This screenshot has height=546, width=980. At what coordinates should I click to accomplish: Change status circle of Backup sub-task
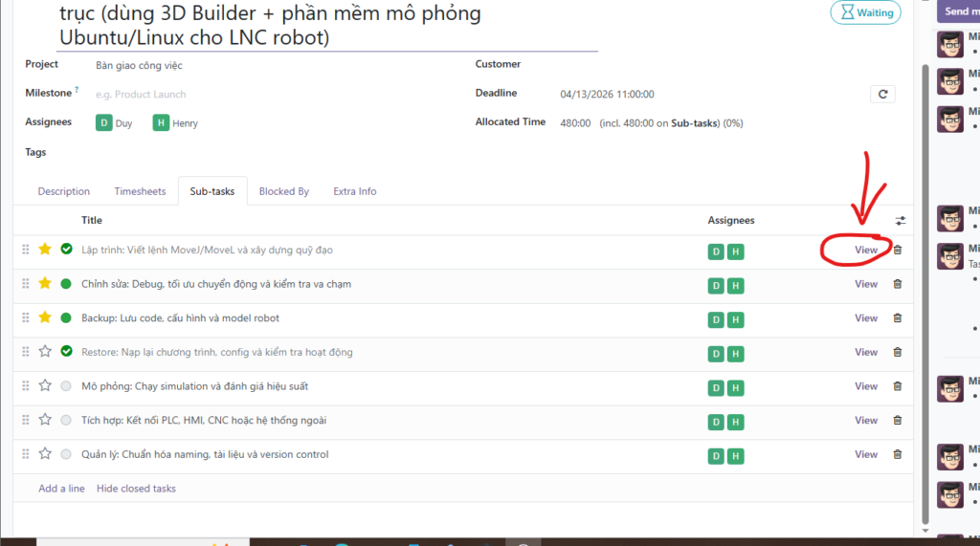(66, 318)
